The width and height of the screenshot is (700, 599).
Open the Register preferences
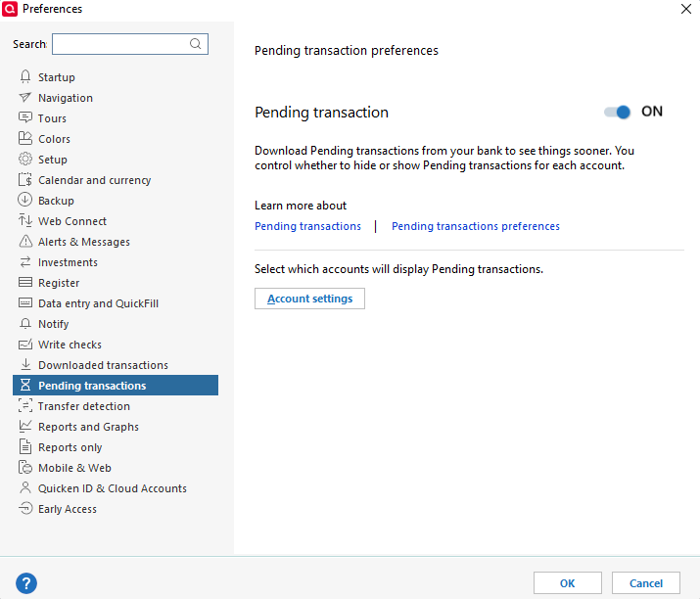[59, 283]
